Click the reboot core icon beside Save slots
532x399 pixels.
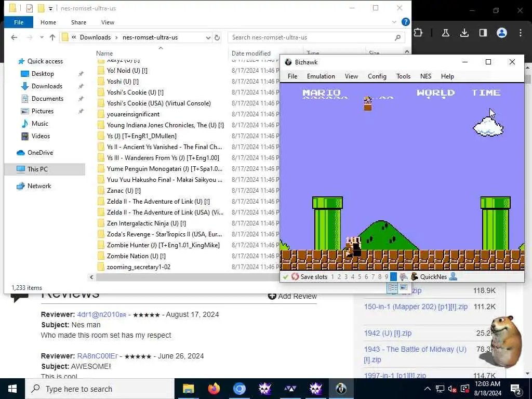[x=295, y=276]
